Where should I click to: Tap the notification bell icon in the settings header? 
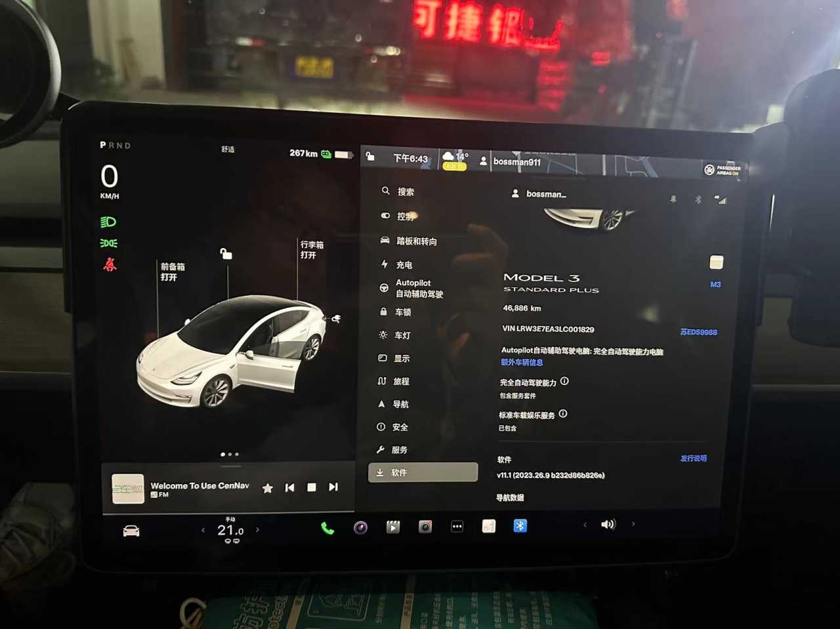tap(673, 199)
